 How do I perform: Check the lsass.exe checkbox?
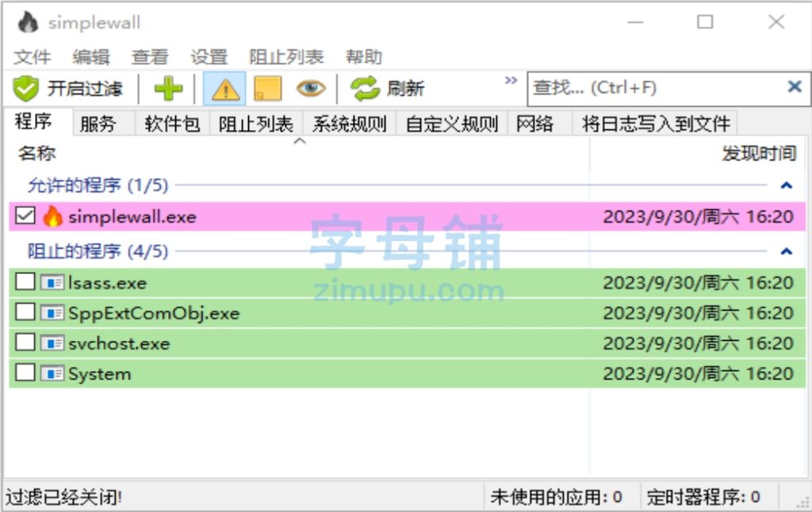[x=25, y=282]
